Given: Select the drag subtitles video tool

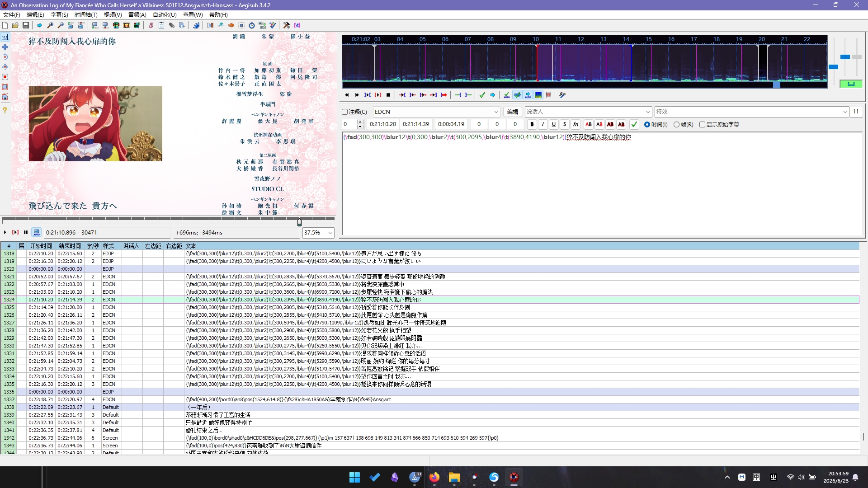Looking at the screenshot, I should point(5,47).
